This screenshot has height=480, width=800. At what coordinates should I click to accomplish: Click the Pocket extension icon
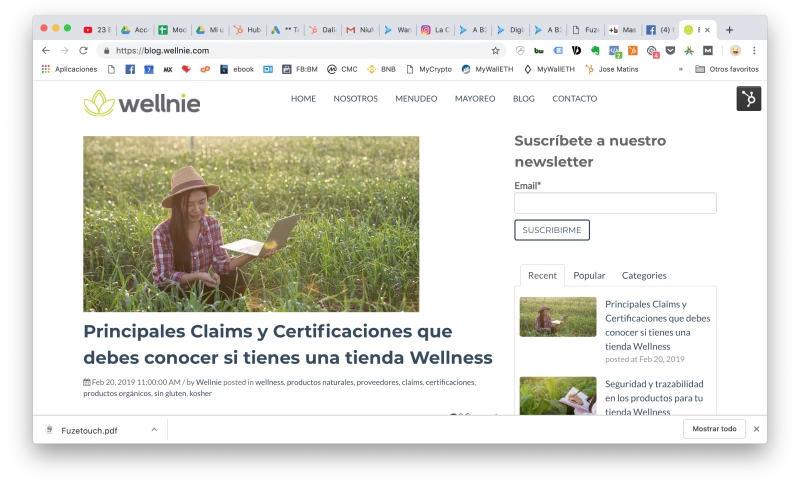pyautogui.click(x=670, y=50)
